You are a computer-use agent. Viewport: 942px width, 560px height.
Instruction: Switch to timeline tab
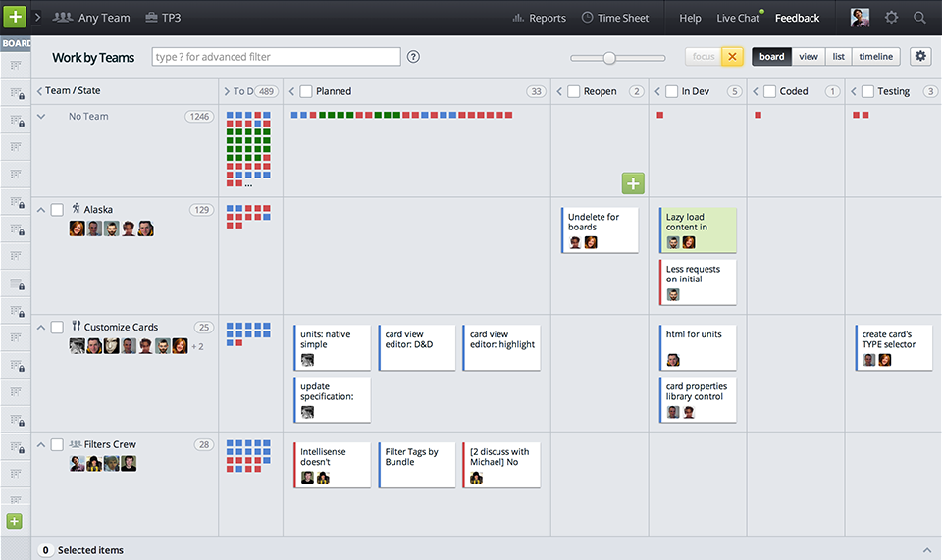(x=876, y=57)
